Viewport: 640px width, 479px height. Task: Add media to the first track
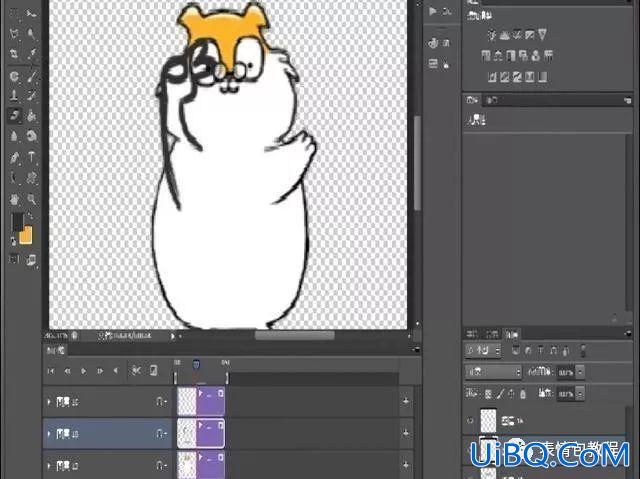click(406, 401)
